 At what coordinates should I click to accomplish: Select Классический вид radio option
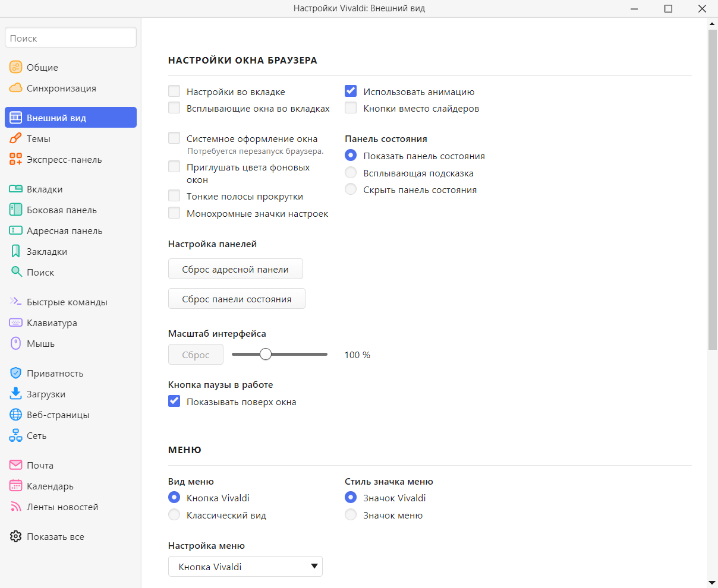pos(174,515)
